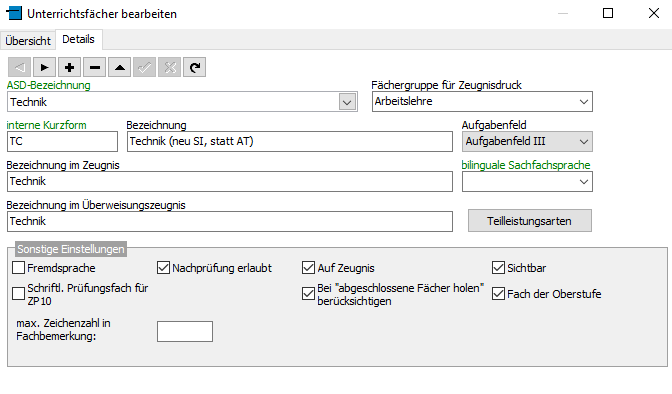Click Bezeichnung im Überweisungszeugnis field

tap(230, 221)
